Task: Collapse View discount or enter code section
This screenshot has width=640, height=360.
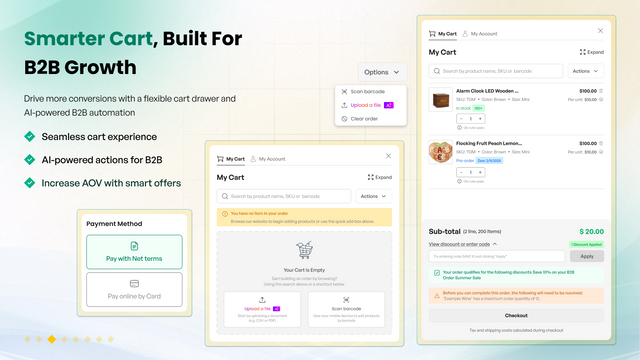Action: [x=462, y=244]
